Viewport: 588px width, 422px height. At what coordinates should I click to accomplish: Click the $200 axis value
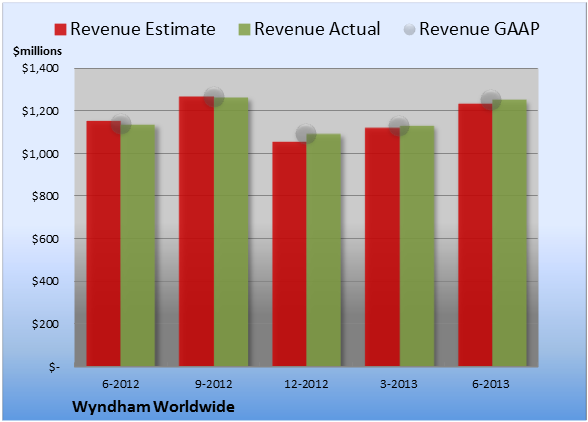[45, 324]
